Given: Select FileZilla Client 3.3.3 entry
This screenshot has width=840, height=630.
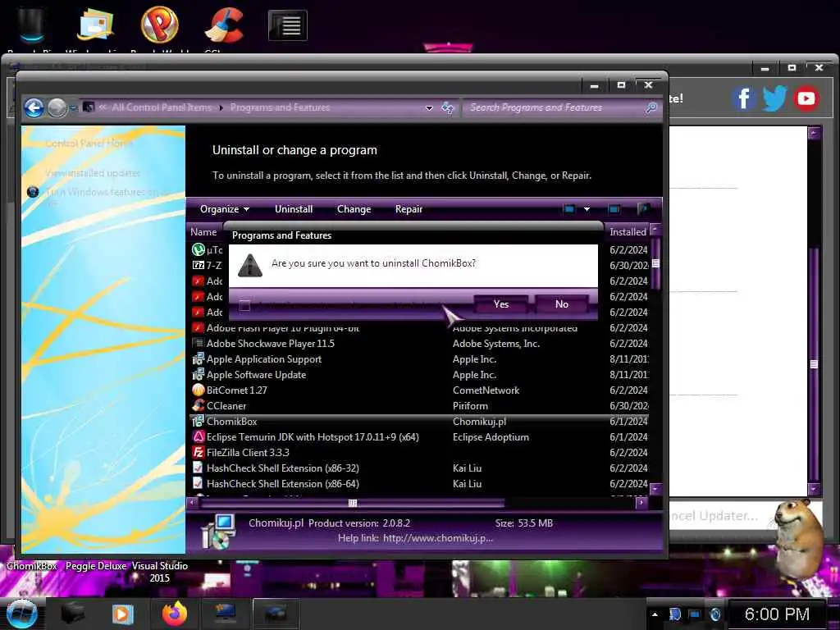Looking at the screenshot, I should (419, 453).
